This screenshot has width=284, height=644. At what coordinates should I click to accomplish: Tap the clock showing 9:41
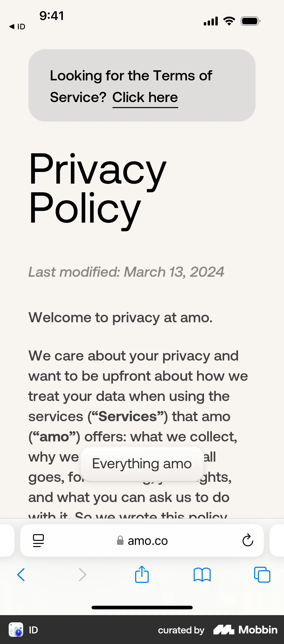point(52,16)
